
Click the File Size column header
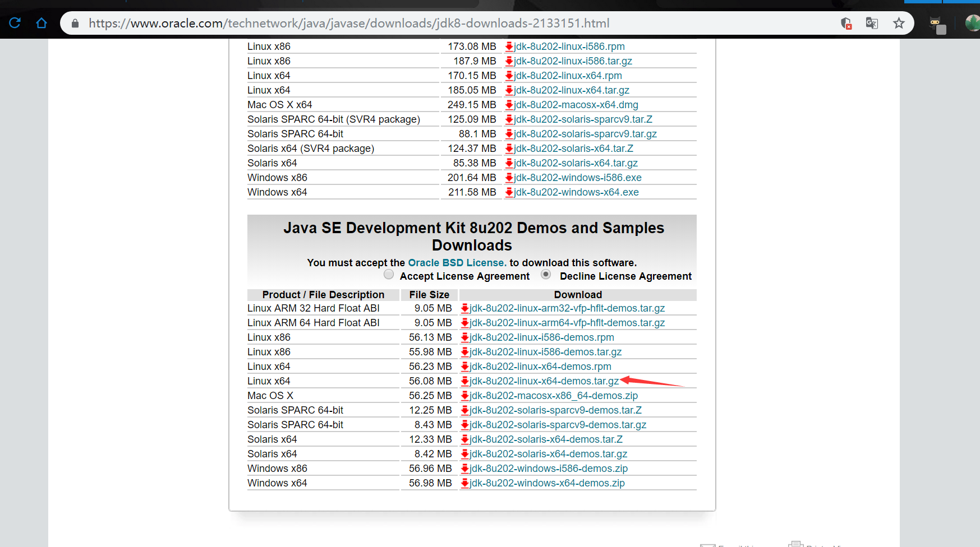tap(429, 295)
